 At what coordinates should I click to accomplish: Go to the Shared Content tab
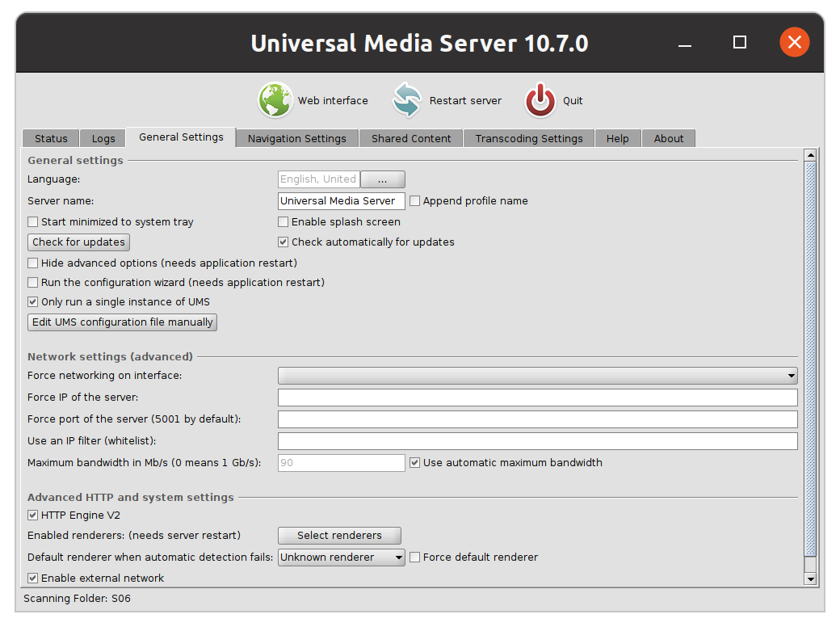click(x=410, y=138)
